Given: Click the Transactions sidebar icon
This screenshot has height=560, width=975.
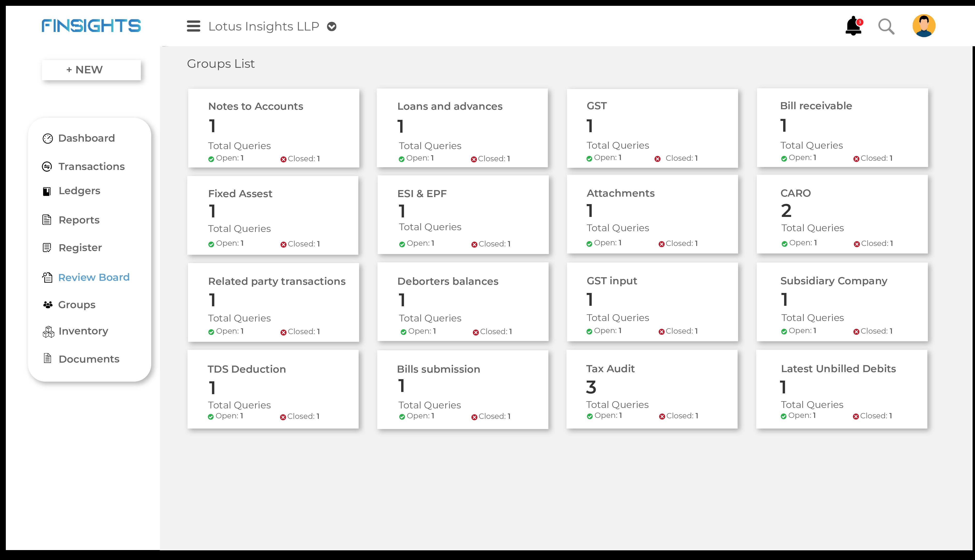Looking at the screenshot, I should 47,167.
